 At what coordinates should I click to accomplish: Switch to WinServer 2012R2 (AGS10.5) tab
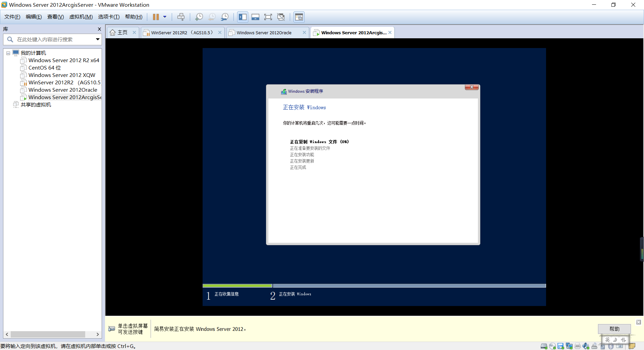click(182, 33)
